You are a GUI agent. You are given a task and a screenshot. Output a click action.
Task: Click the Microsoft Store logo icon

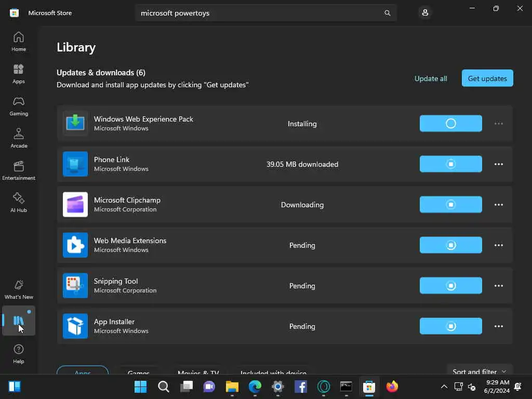pos(14,13)
